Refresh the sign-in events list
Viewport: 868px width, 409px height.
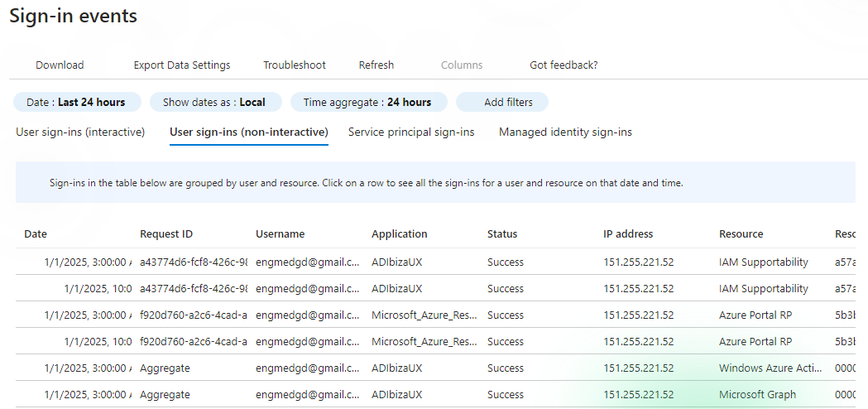click(376, 65)
